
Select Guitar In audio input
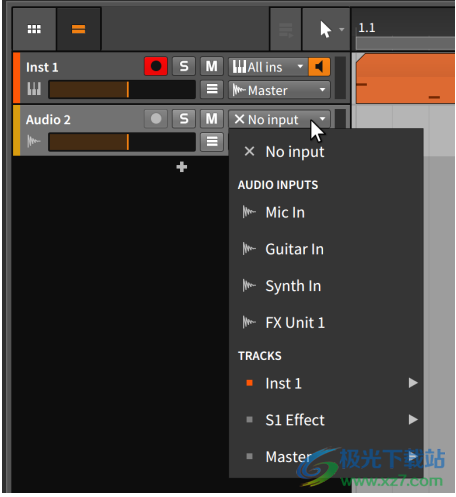[326, 249]
